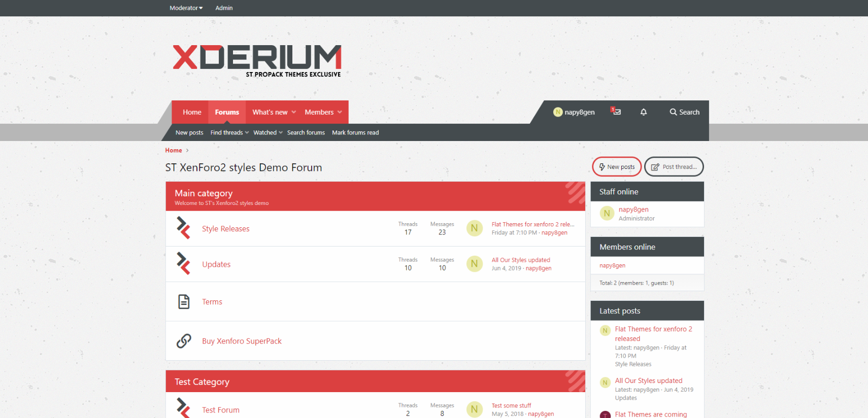Viewport: 868px width, 418px height.
Task: Open the Updates forum
Action: click(x=216, y=264)
